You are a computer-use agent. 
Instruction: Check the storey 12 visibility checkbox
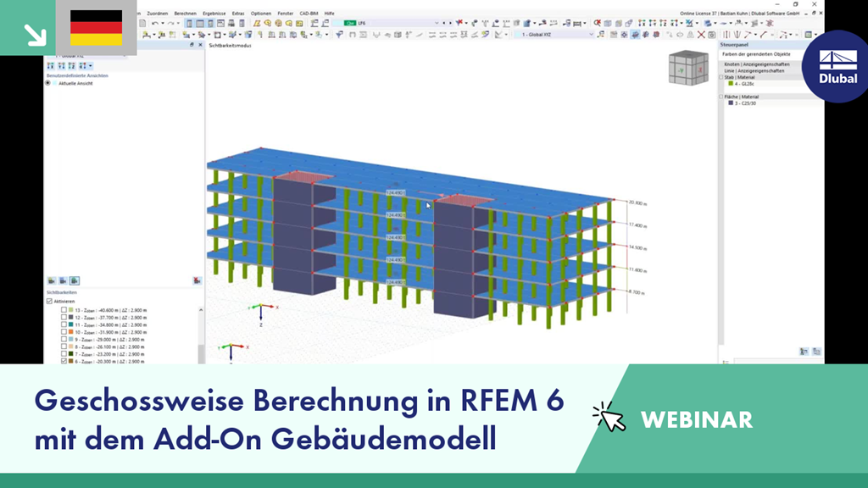tap(64, 318)
